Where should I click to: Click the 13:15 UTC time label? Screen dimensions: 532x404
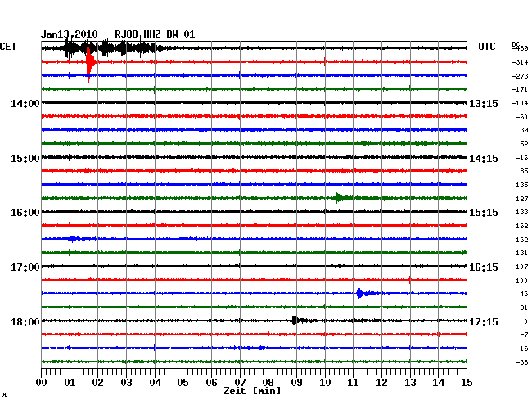484,103
